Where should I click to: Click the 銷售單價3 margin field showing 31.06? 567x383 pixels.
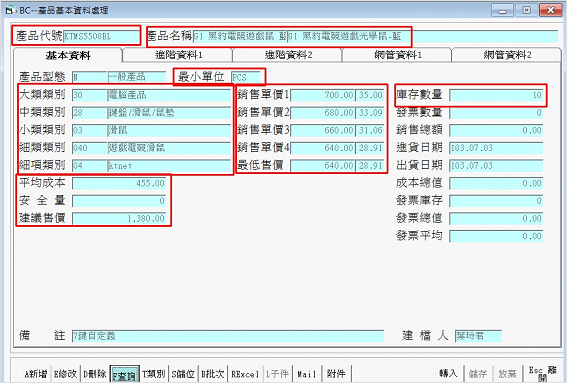tap(370, 130)
